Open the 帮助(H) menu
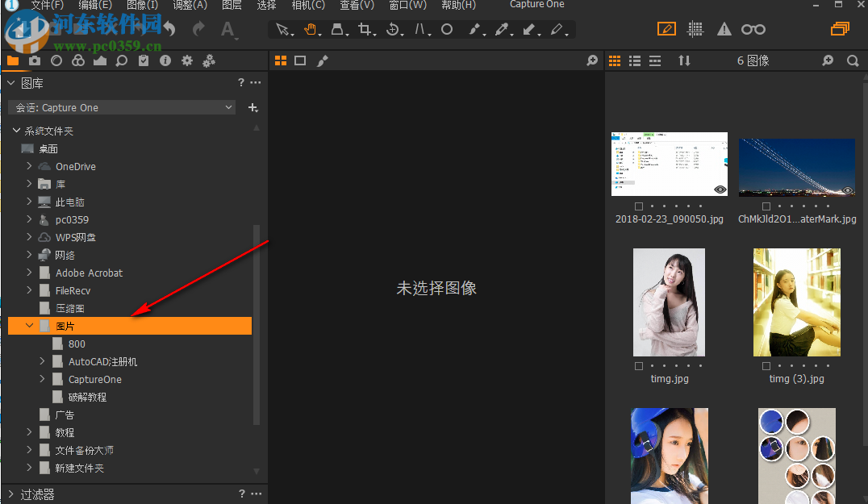This screenshot has width=868, height=504. pos(457,5)
